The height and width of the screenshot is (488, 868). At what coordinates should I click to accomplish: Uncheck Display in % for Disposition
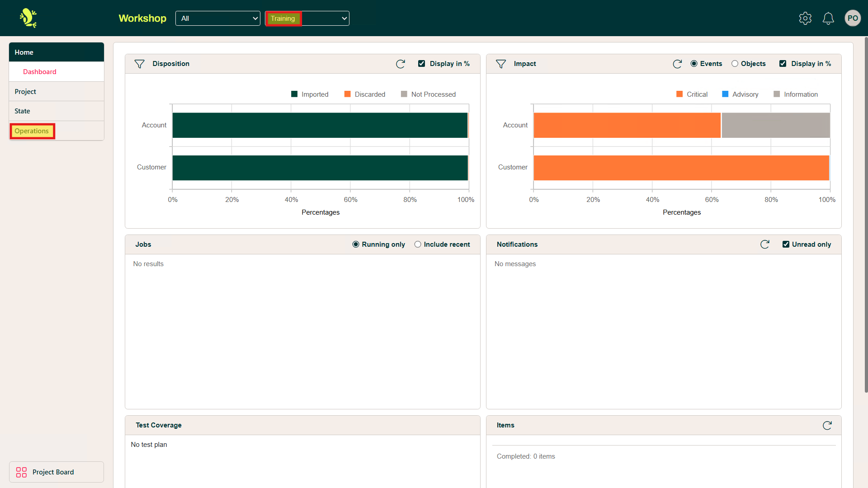[421, 64]
